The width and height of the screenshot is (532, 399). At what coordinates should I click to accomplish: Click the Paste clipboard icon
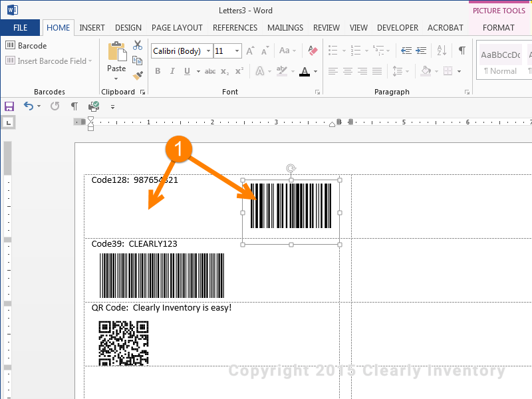(x=117, y=52)
